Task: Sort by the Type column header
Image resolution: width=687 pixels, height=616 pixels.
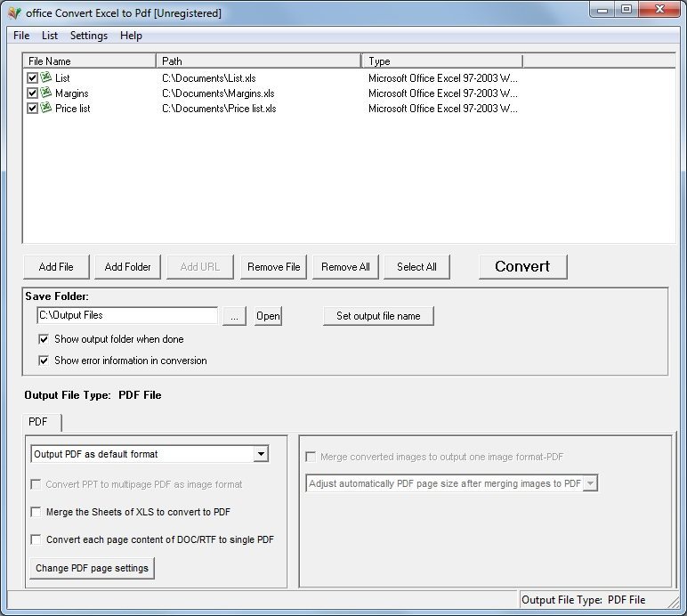Action: coord(442,61)
